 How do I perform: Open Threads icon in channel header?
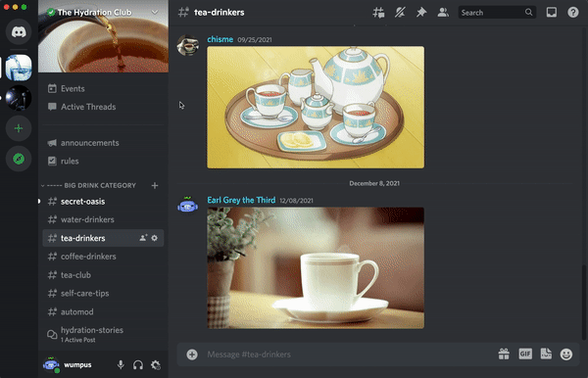click(x=378, y=13)
